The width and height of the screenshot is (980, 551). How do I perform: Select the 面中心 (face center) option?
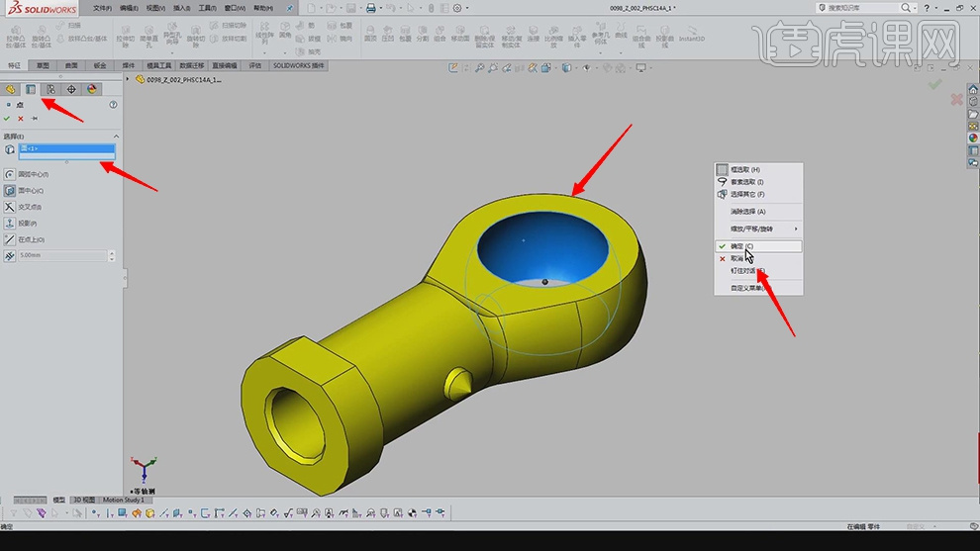(31, 190)
